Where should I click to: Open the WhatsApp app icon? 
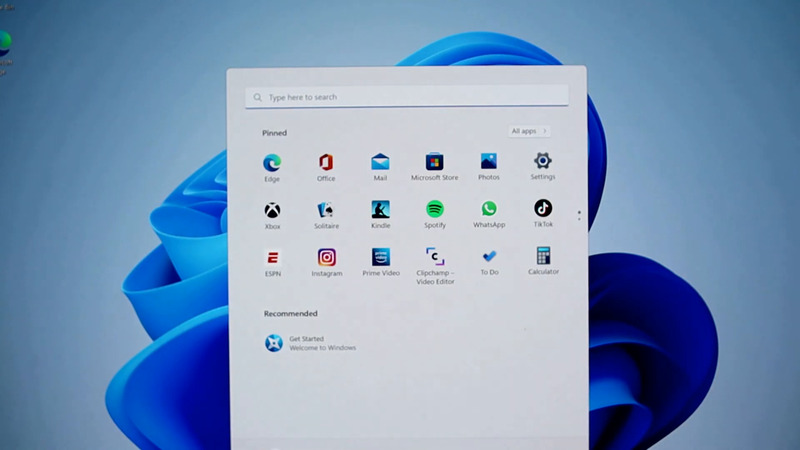[489, 210]
